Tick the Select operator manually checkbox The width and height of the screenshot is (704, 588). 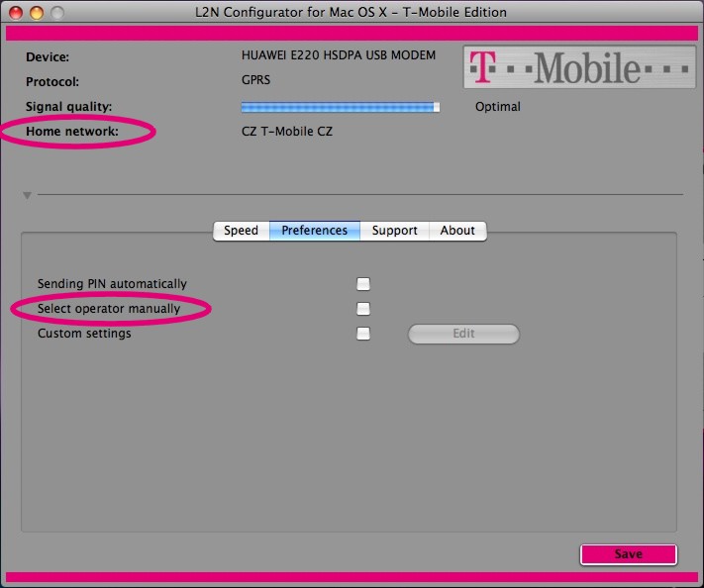click(363, 309)
